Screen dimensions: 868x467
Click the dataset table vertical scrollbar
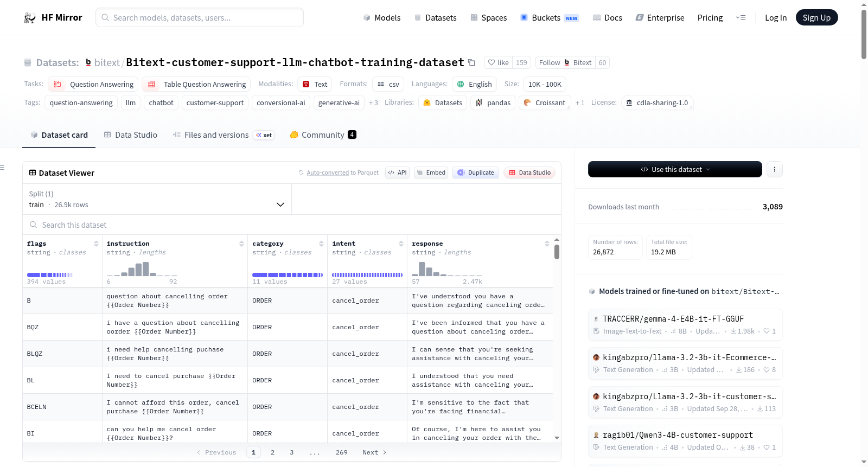coord(557,252)
